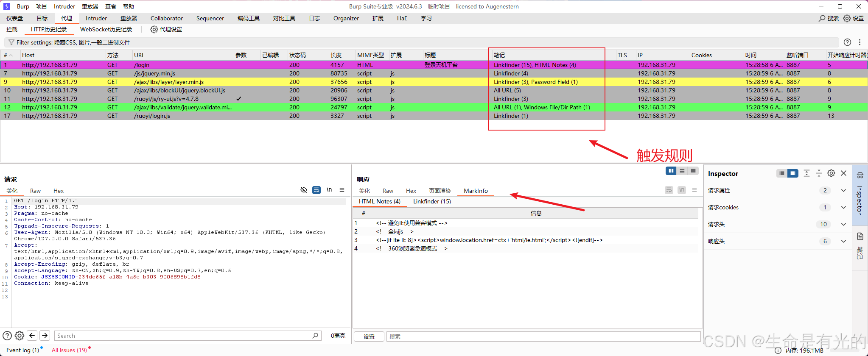Click the expand all sections icon in Inspector
Screen dimensions: 868x356
(x=806, y=173)
